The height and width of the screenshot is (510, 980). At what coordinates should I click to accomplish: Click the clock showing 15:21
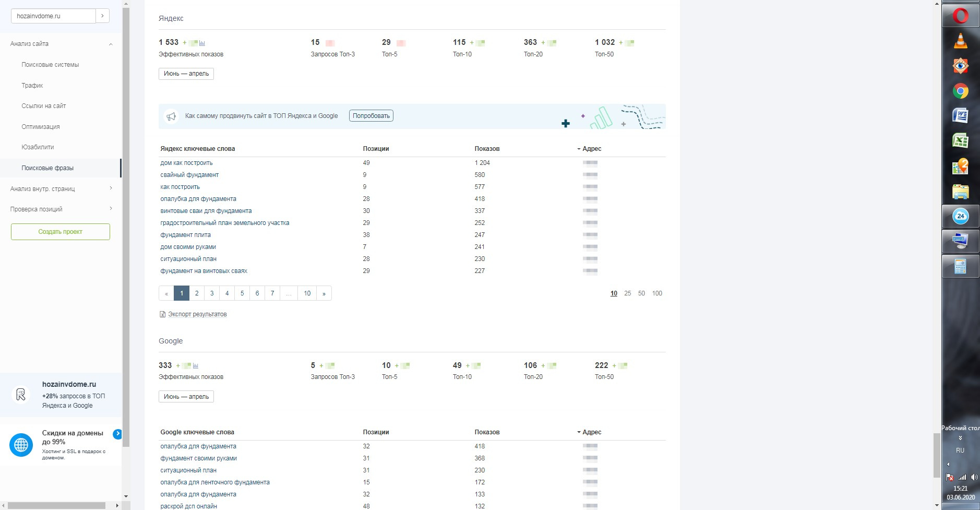tap(960, 489)
